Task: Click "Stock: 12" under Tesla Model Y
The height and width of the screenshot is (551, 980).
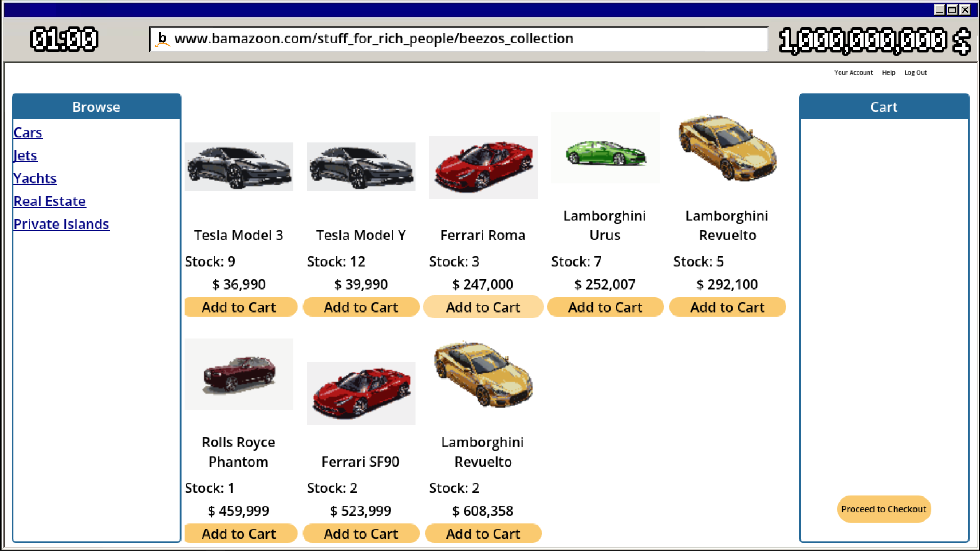Action: click(336, 262)
